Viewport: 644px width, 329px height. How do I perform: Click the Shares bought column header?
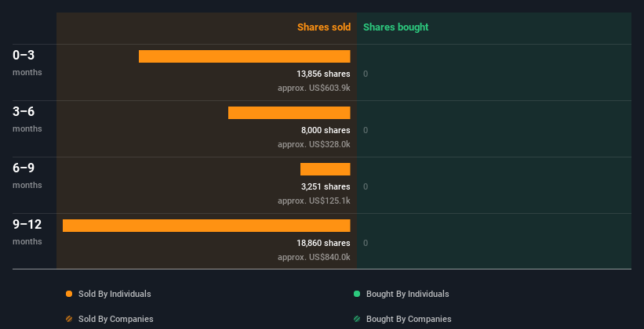pyautogui.click(x=396, y=27)
